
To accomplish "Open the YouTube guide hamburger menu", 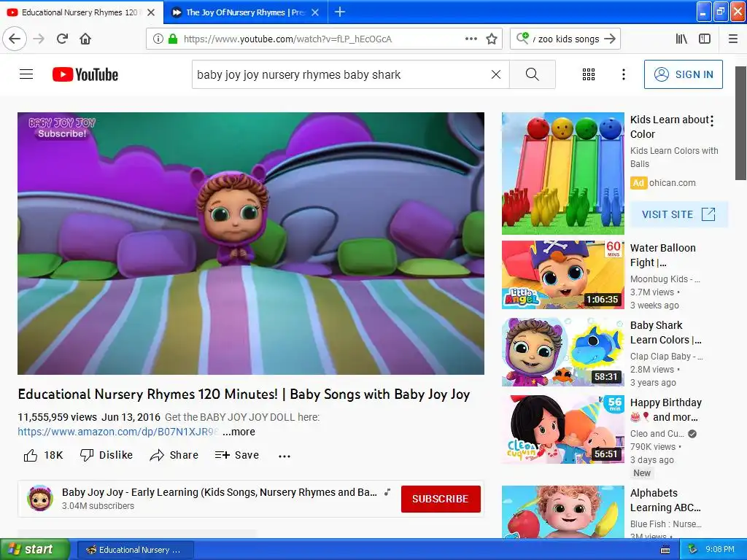I will tap(26, 74).
